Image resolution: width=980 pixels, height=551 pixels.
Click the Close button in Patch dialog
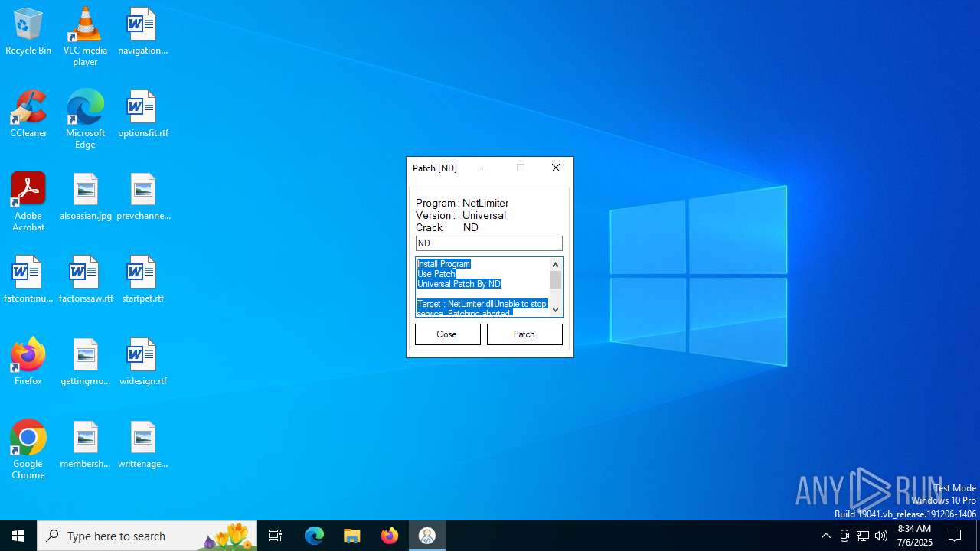click(x=447, y=334)
